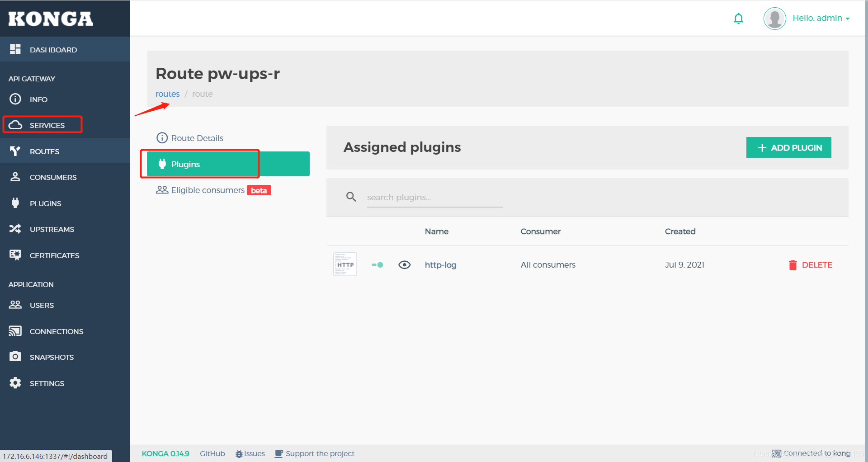Click the Created column header
The image size is (868, 462).
680,231
